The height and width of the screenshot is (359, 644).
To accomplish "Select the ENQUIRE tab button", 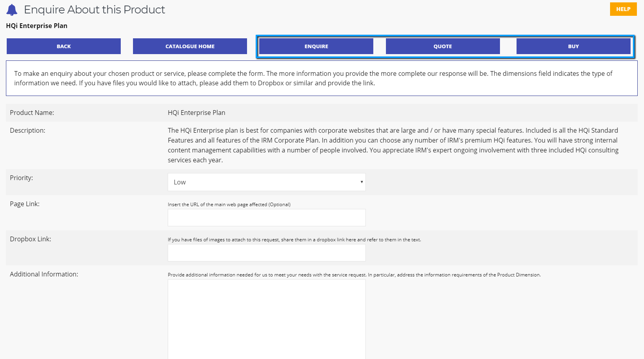I will (x=316, y=46).
